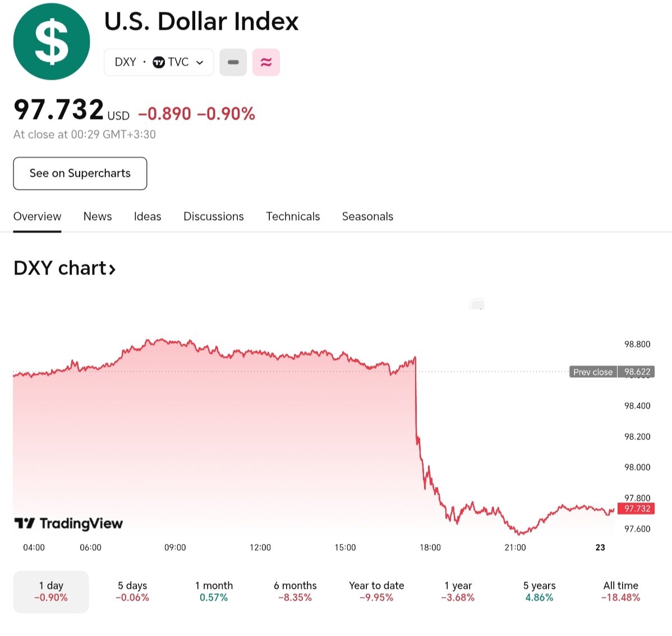Viewport: 672px width, 636px height.
Task: Open the Ideas tab
Action: click(148, 217)
